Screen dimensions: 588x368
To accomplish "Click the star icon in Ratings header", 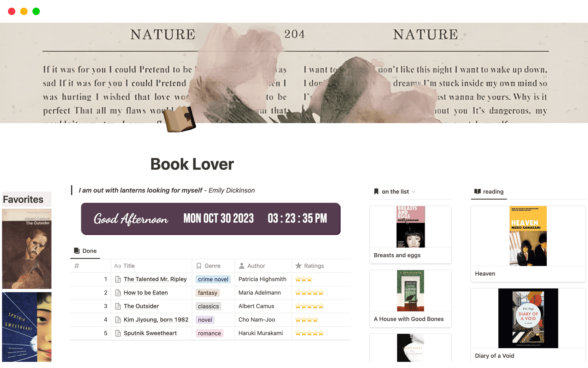I will 298,266.
